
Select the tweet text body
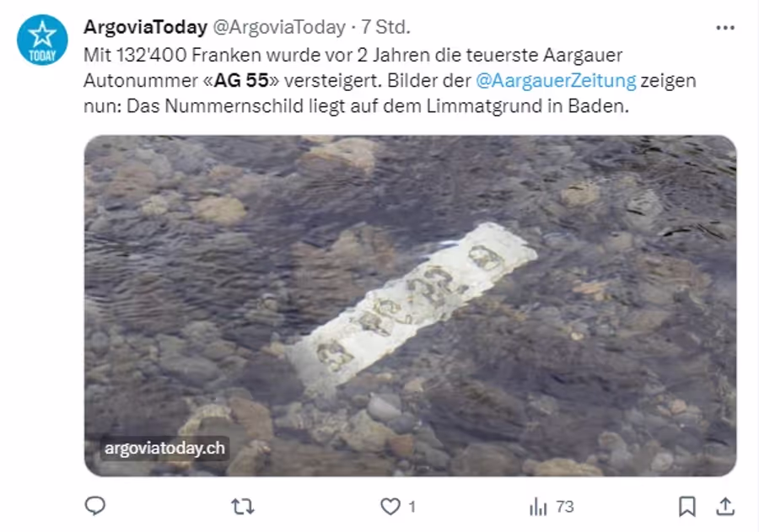390,80
